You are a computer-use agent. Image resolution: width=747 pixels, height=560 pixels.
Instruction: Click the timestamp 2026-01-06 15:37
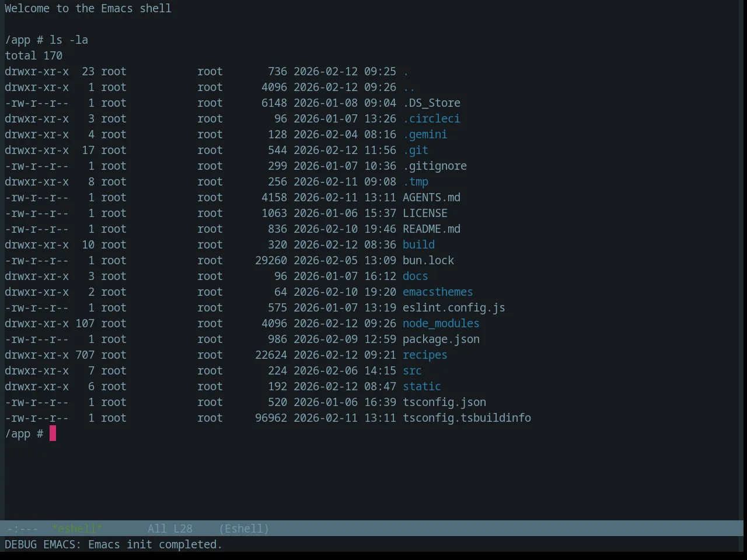(345, 213)
